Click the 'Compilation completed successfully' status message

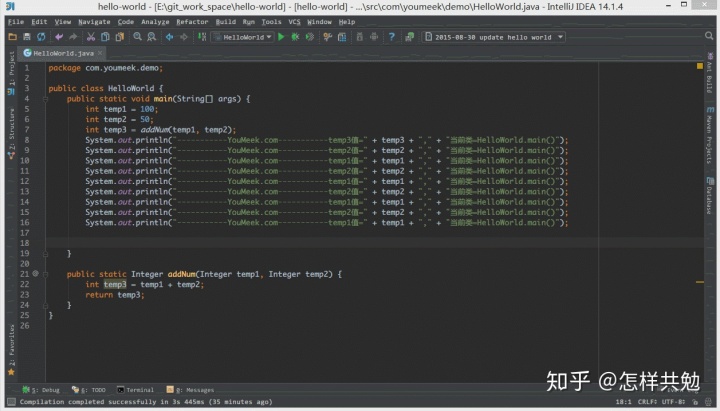click(x=146, y=402)
